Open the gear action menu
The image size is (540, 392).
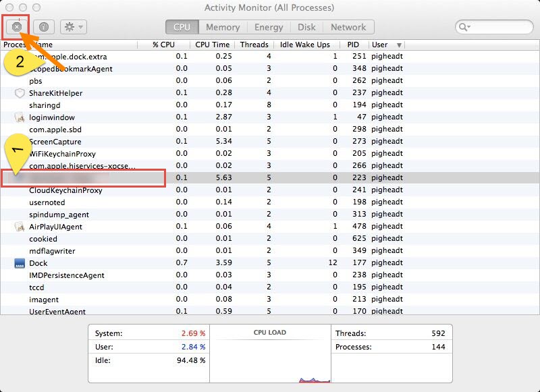click(74, 27)
